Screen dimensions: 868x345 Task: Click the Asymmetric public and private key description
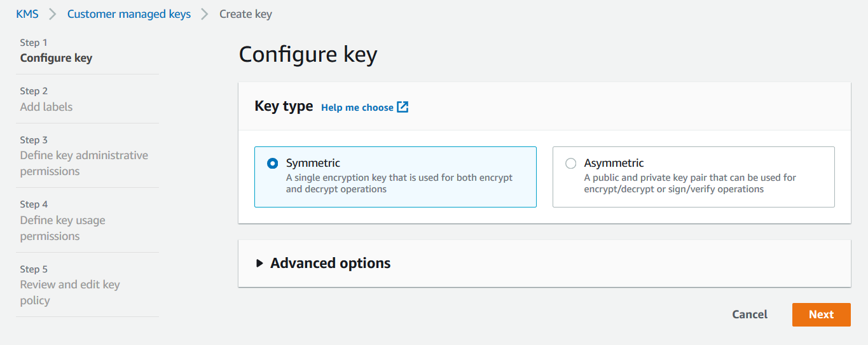coord(690,183)
